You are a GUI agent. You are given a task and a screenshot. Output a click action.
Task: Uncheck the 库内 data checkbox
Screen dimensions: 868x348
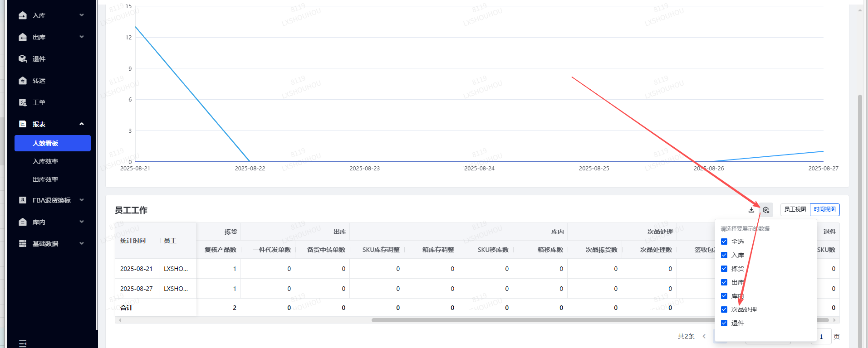coord(724,296)
